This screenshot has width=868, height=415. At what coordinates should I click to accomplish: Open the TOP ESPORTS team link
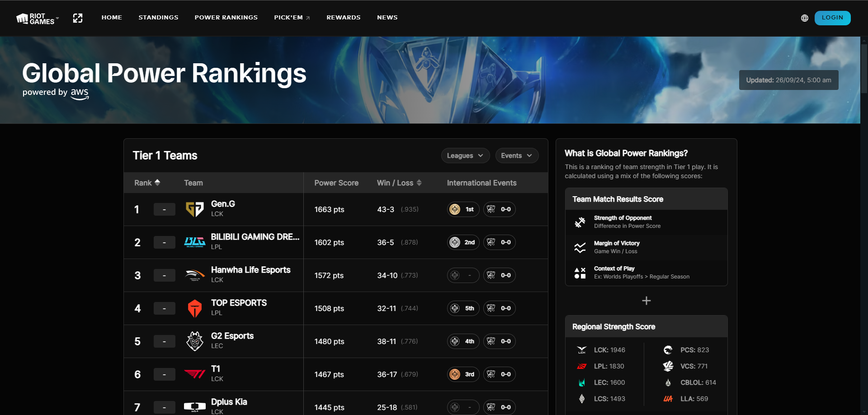tap(239, 303)
